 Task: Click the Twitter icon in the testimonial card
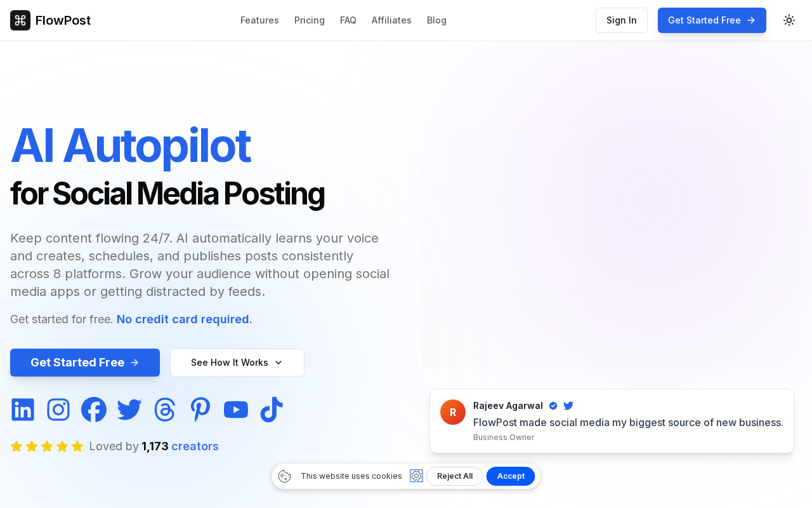[568, 406]
